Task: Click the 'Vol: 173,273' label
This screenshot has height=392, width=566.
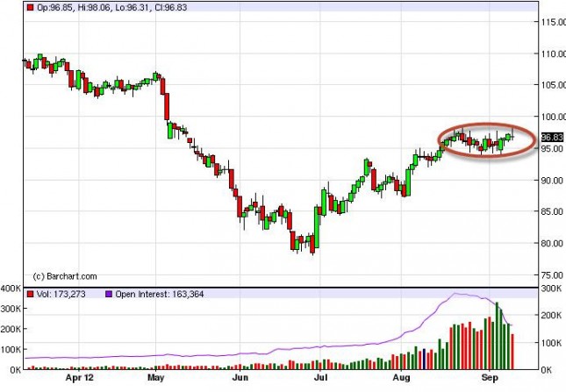Action: tap(61, 295)
